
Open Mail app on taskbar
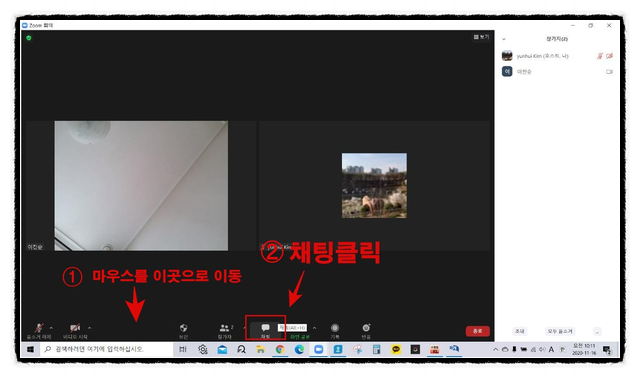[222, 349]
